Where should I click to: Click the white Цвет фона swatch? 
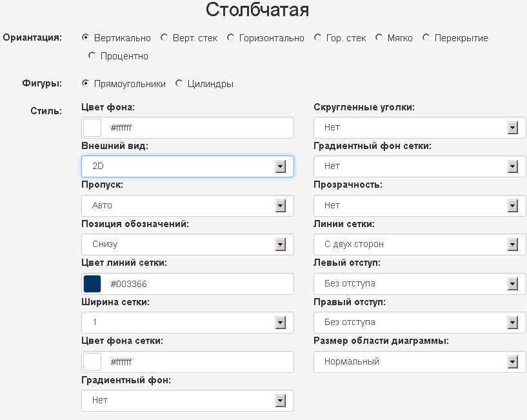coord(92,128)
